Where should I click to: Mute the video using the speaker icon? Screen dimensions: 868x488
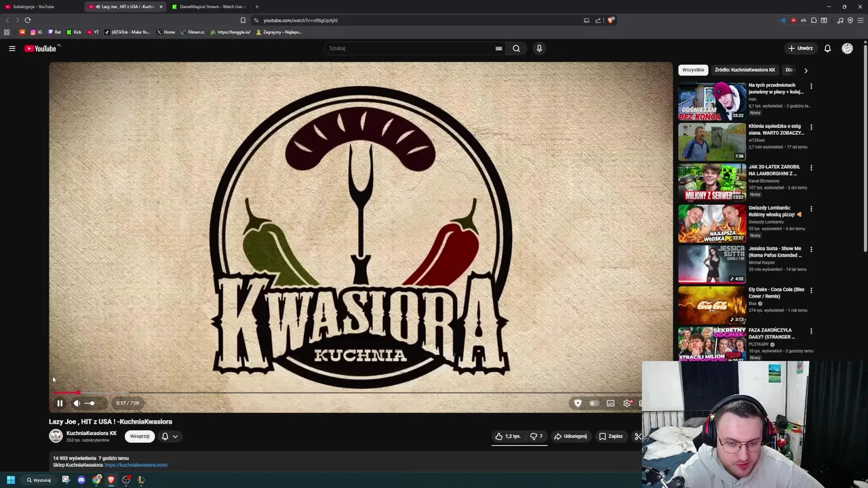pyautogui.click(x=77, y=403)
